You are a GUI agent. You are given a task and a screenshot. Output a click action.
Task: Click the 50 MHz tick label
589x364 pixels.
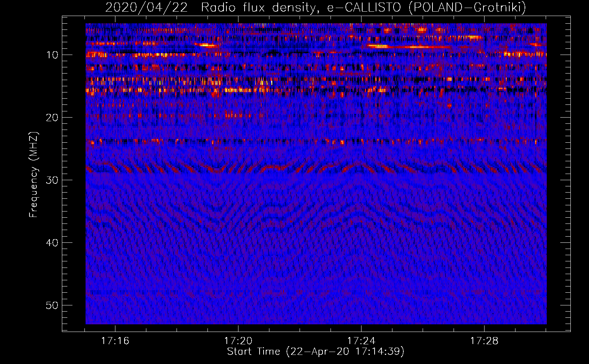click(x=52, y=305)
